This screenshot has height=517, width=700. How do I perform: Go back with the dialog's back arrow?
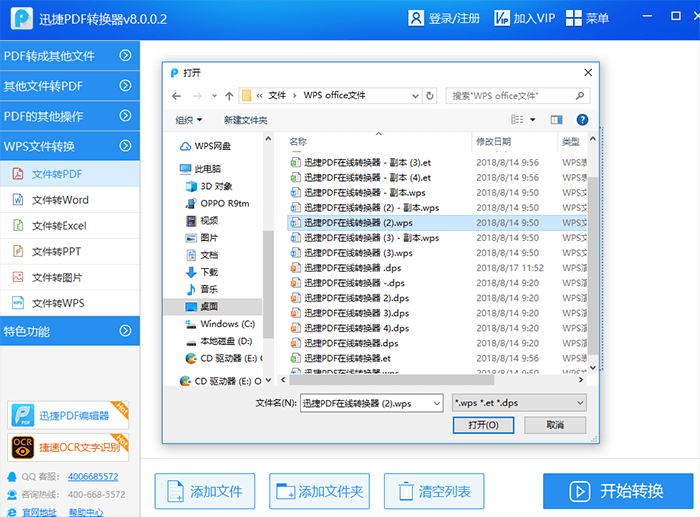tap(177, 96)
